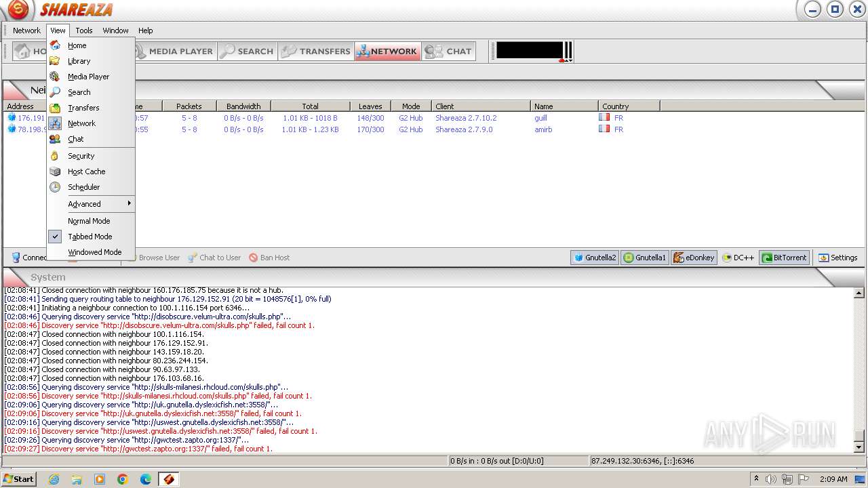Toggle the checked Tabbed Mode option
Image resolution: width=868 pixels, height=488 pixels.
point(91,237)
